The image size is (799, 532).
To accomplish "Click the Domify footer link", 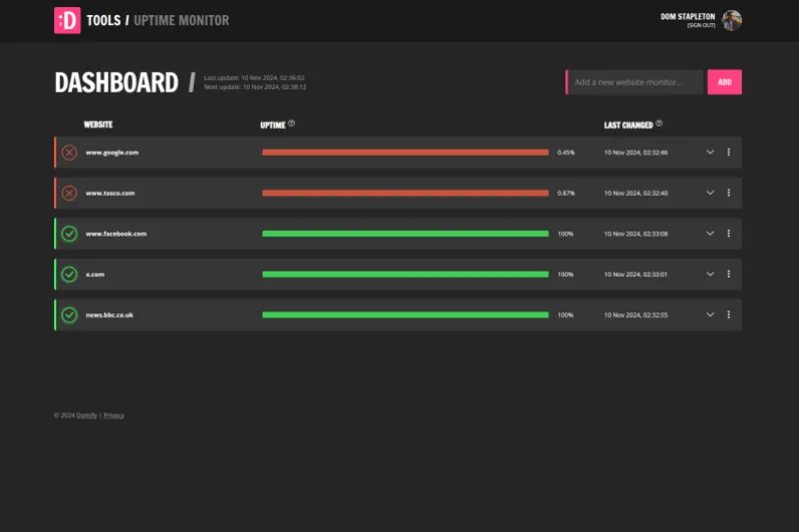I will tap(87, 415).
